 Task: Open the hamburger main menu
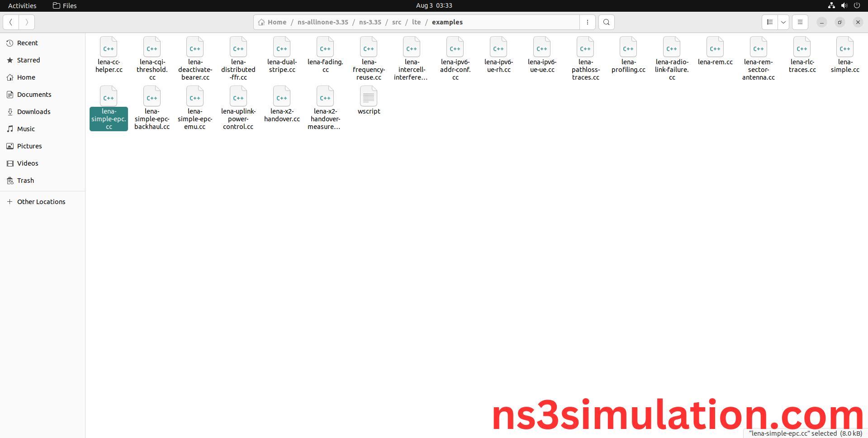800,22
